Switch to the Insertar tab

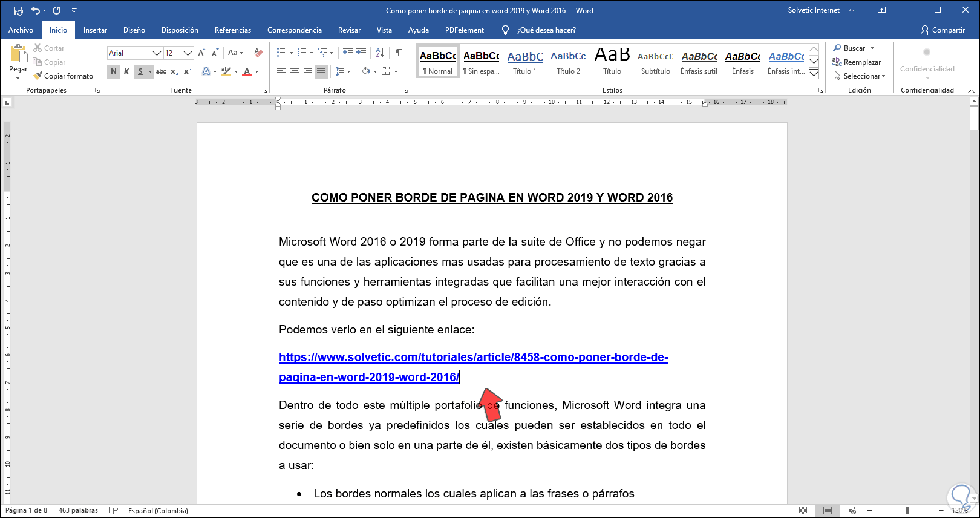tap(95, 30)
